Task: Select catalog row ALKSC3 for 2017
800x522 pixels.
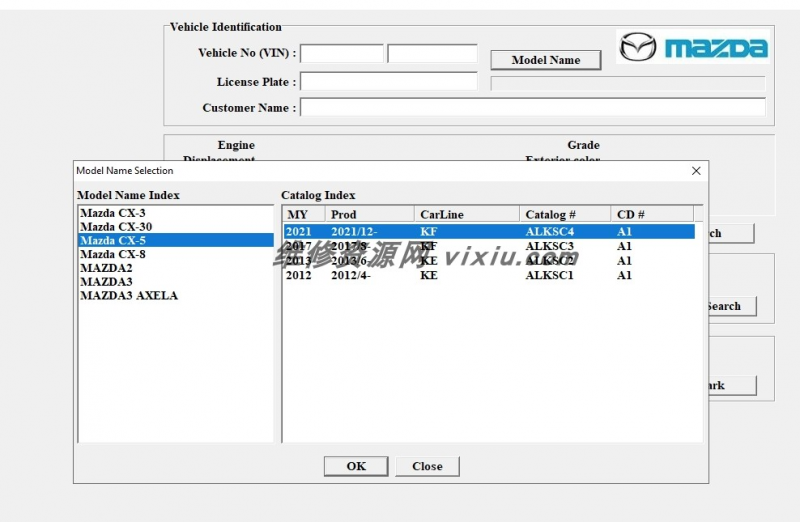Action: 489,246
